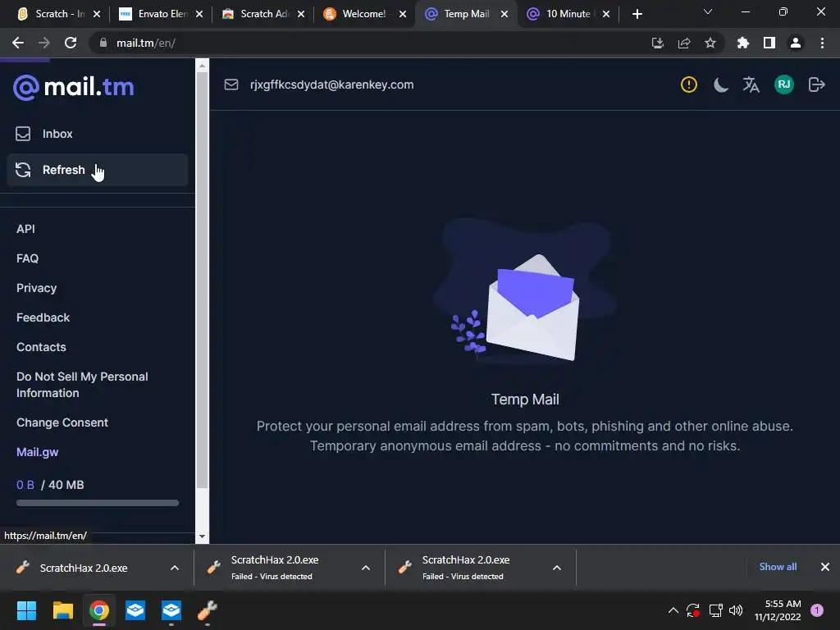Click Change Consent link
The image size is (840, 630).
[x=62, y=422]
